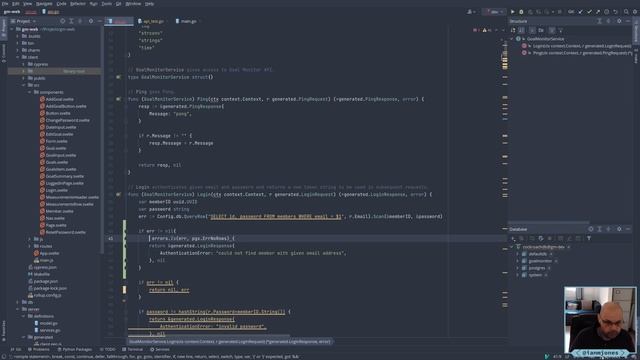Hide the Project panel with minus icon

coord(99,21)
